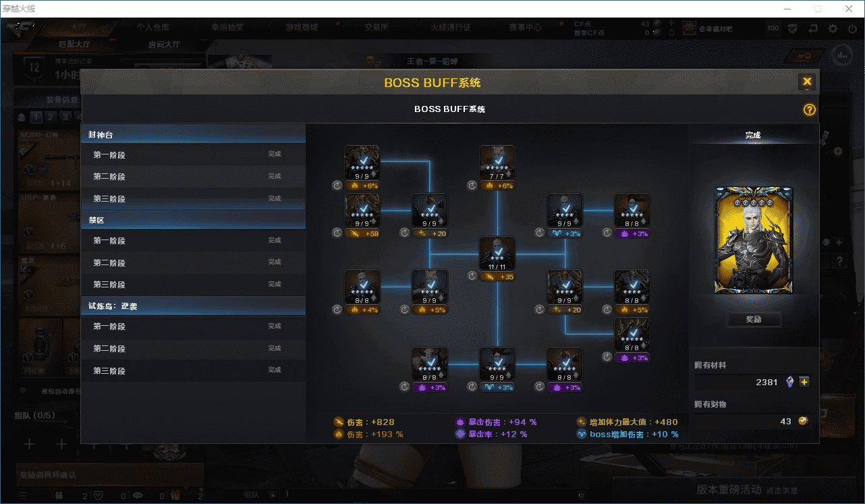Select the 9/9 card with +58 buff
The image size is (865, 504).
(362, 211)
